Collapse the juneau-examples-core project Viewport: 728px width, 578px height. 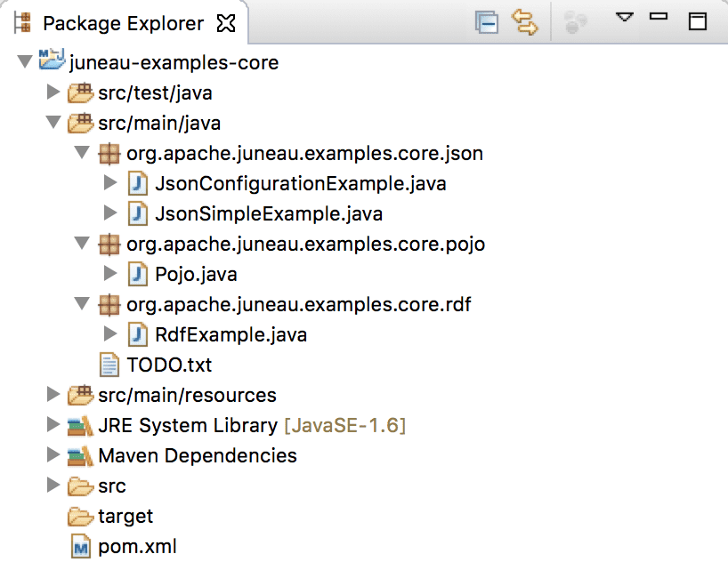(25, 61)
